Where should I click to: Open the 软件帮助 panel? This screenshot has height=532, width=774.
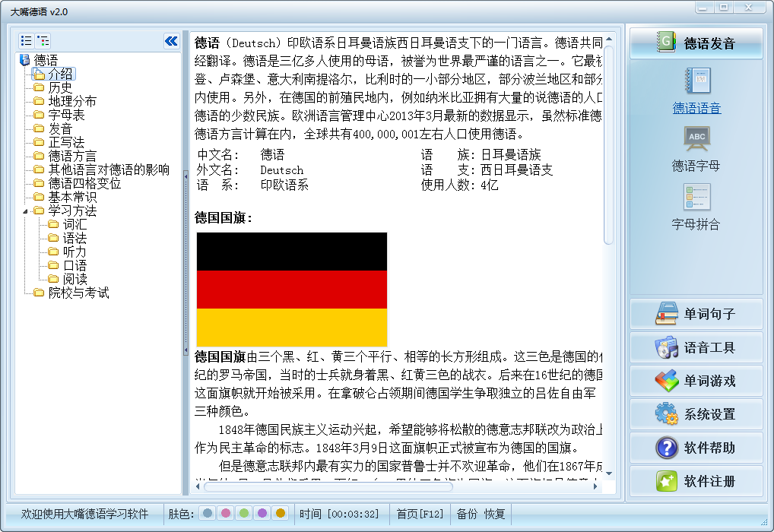click(x=696, y=448)
